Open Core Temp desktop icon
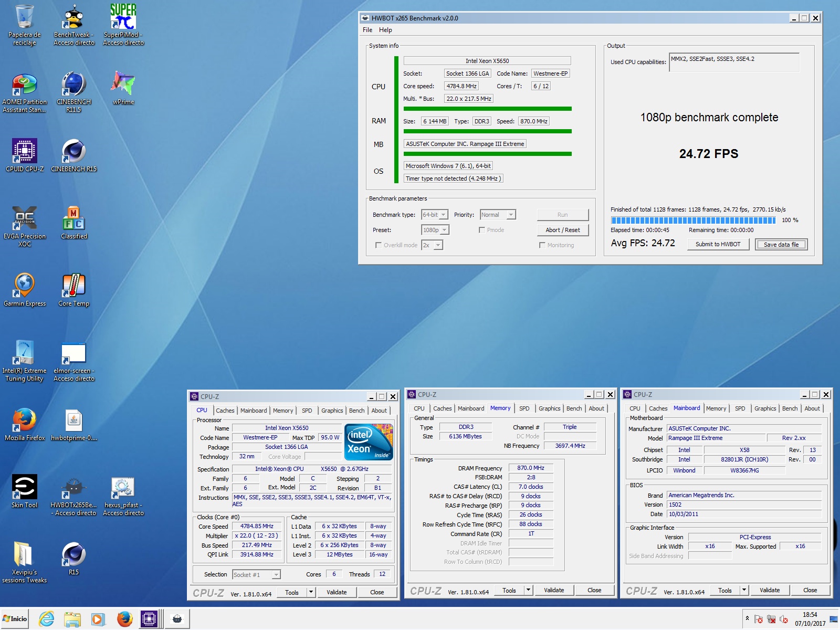Screen dimensions: 840x630 click(73, 290)
